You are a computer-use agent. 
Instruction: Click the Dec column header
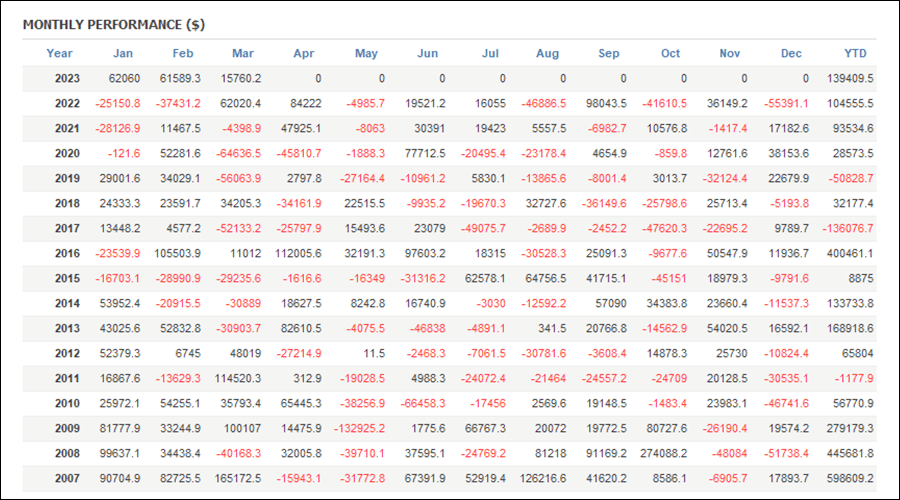pyautogui.click(x=791, y=53)
